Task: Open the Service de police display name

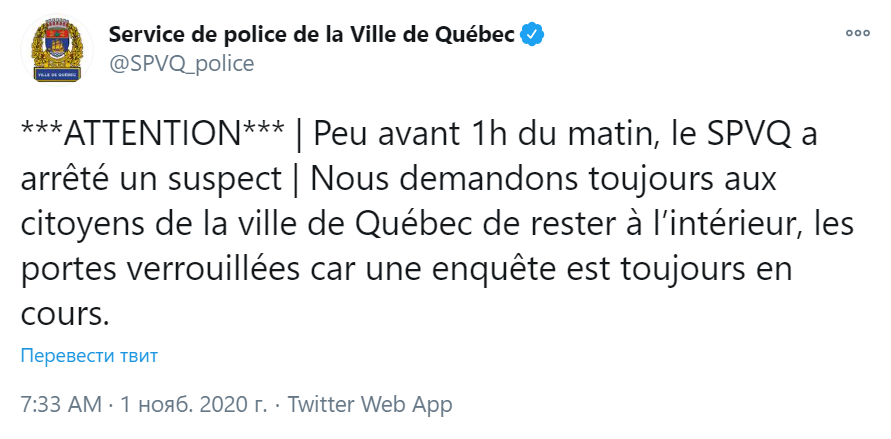Action: (312, 35)
